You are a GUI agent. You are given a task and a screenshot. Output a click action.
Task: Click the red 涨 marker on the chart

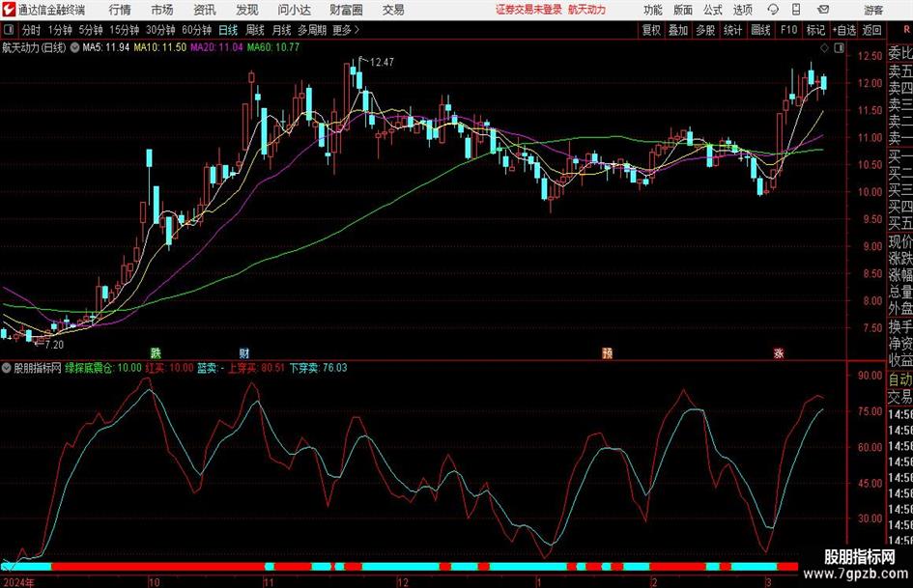coord(779,352)
